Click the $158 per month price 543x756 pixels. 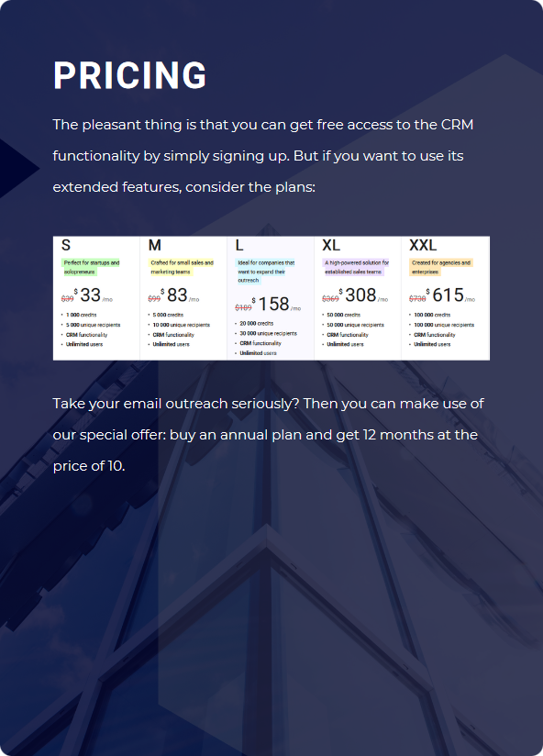[x=277, y=305]
